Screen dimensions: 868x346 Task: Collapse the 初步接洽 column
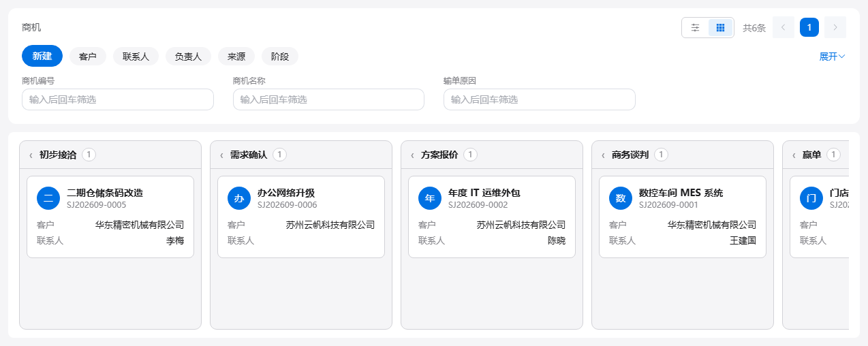coord(31,155)
